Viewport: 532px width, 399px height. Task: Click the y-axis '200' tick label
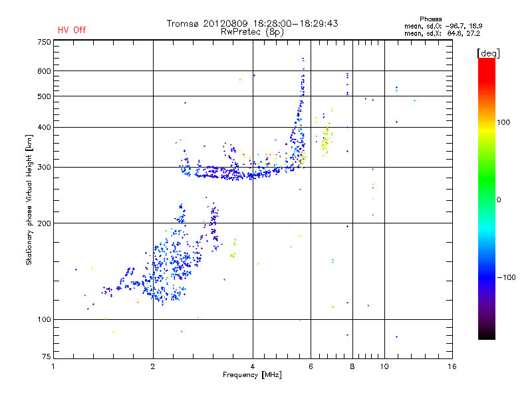point(44,223)
